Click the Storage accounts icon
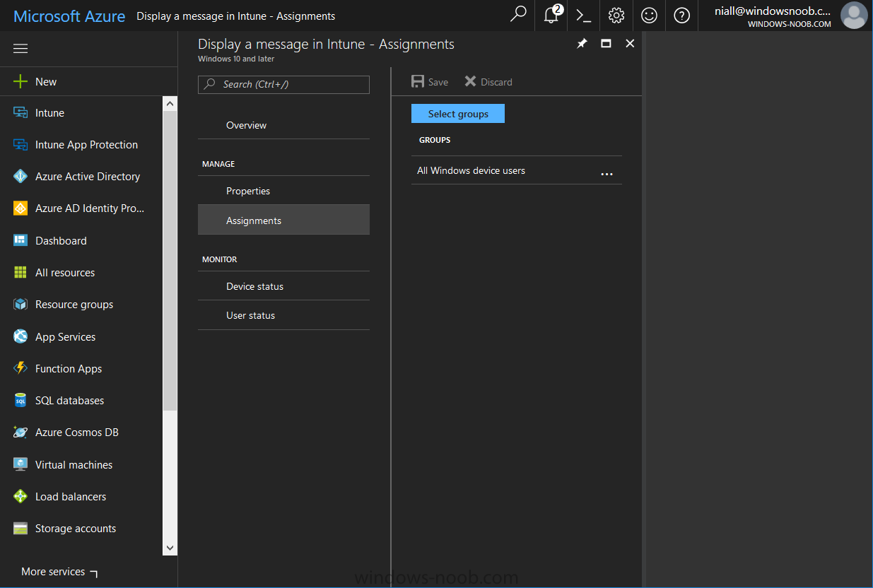The width and height of the screenshot is (873, 588). tap(20, 529)
